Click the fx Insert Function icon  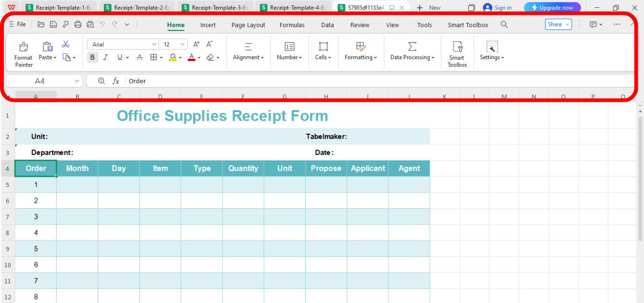tap(116, 81)
